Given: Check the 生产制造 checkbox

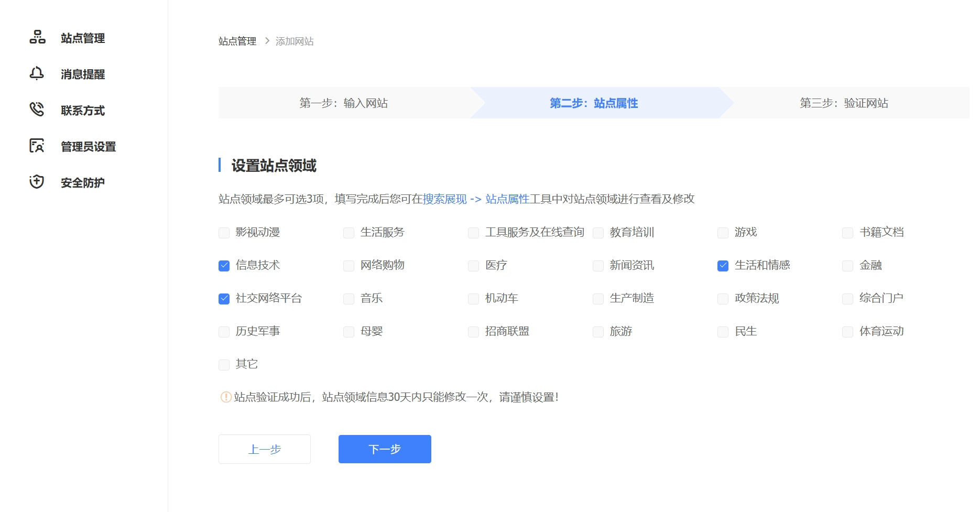Looking at the screenshot, I should pos(598,299).
